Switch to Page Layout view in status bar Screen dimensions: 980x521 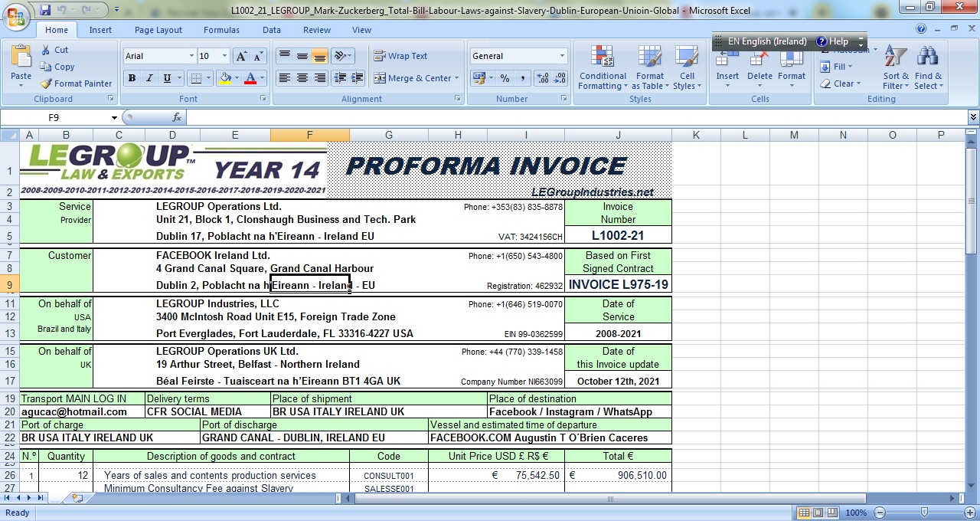[x=818, y=513]
